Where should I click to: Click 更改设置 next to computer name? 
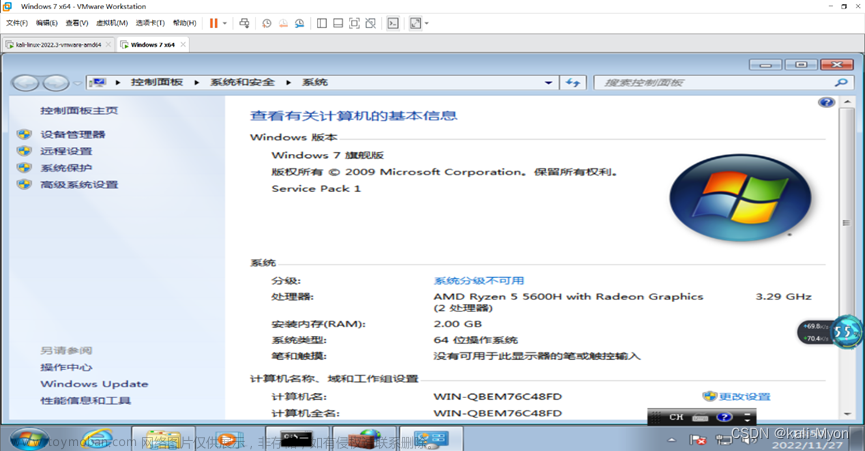pos(744,396)
